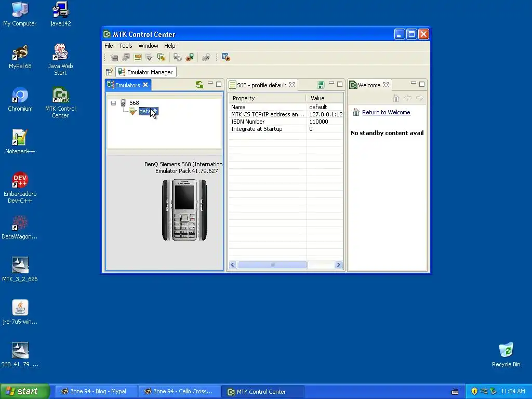Click the Recycle Bin desktop icon

(506, 355)
